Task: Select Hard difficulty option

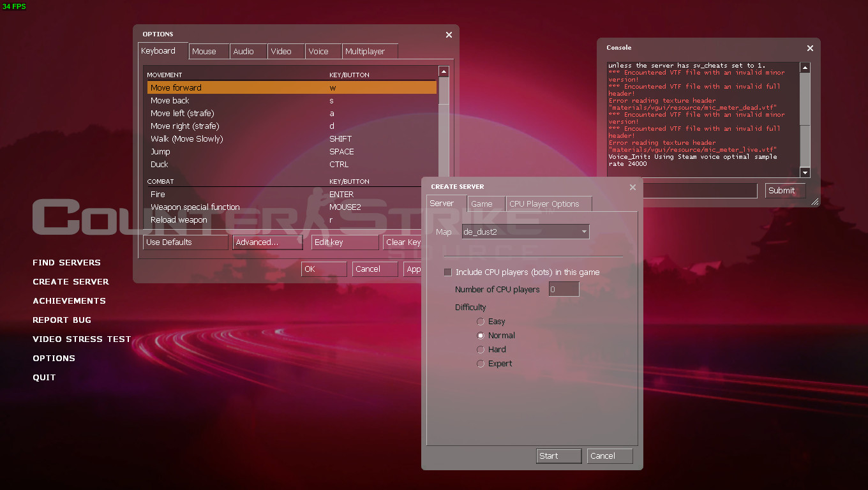Action: tap(481, 350)
